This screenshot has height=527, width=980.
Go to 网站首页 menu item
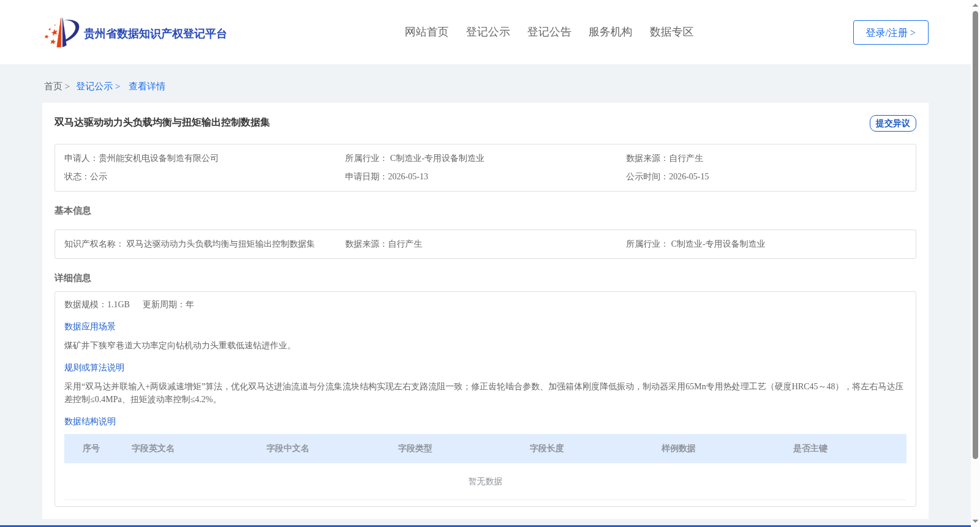(426, 32)
